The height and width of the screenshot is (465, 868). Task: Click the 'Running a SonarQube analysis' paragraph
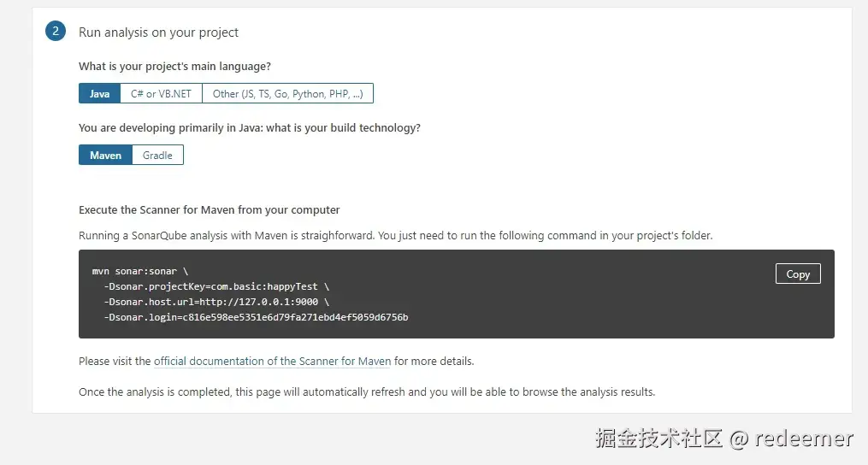pos(395,236)
